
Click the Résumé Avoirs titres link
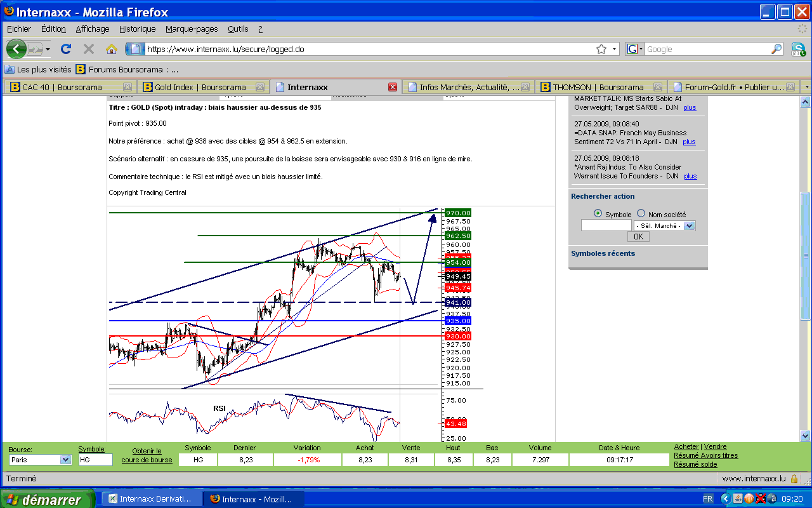tap(705, 455)
